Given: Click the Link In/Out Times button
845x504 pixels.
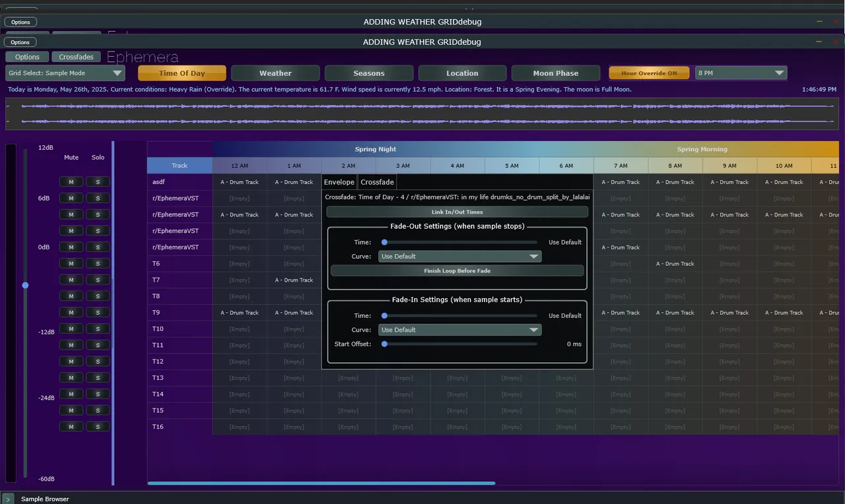Looking at the screenshot, I should coord(457,212).
